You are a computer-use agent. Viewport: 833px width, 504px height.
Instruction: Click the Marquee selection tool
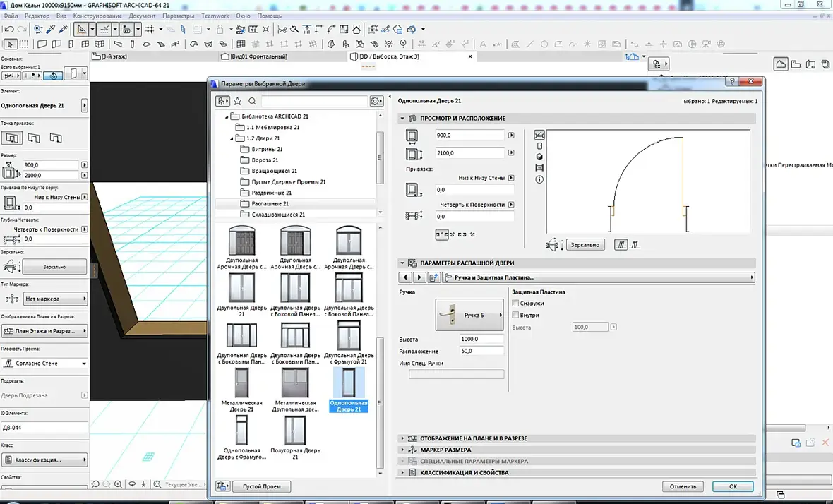point(24,44)
